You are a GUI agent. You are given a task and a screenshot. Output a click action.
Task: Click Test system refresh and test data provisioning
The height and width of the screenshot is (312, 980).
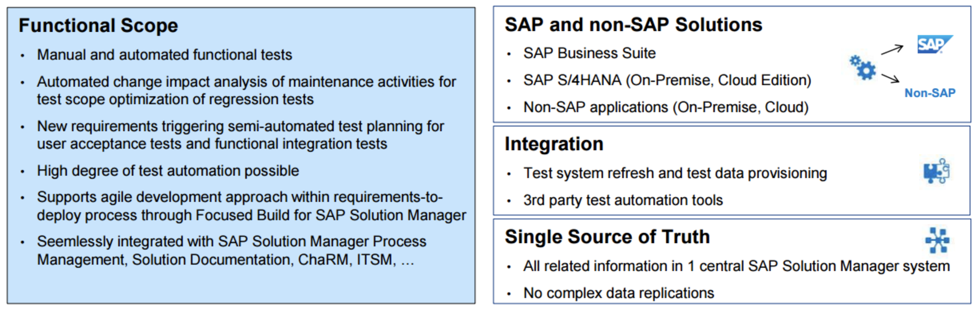click(675, 173)
